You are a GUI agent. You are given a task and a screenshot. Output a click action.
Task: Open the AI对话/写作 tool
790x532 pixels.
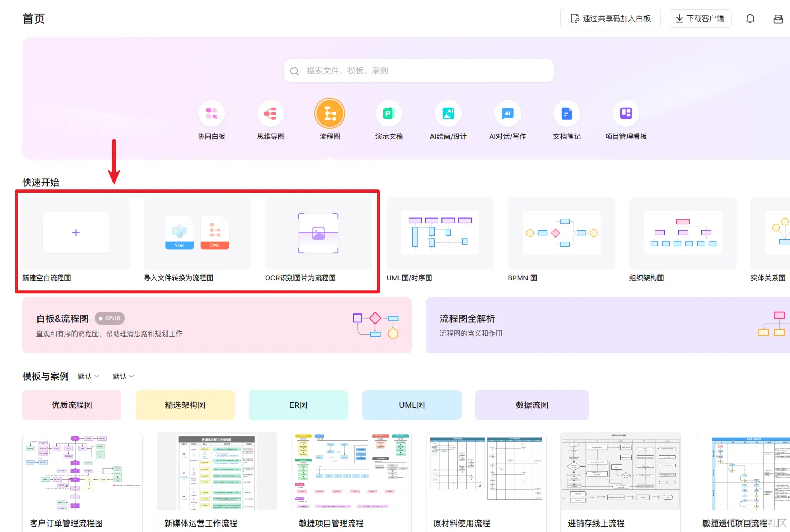click(x=507, y=113)
